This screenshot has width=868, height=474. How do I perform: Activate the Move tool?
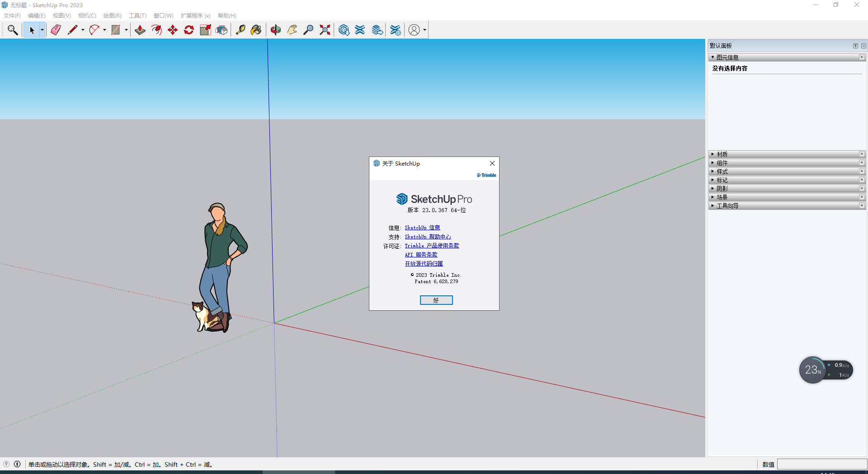tap(173, 30)
